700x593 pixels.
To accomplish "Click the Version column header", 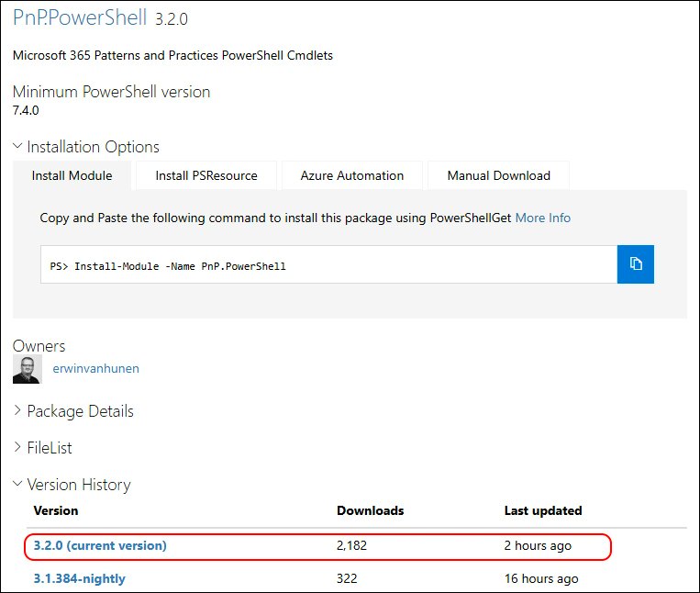I will pyautogui.click(x=56, y=510).
